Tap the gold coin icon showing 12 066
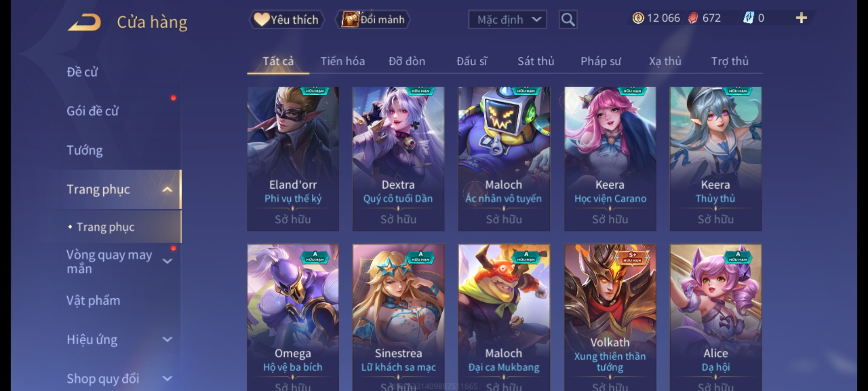This screenshot has width=868, height=391. tap(638, 18)
